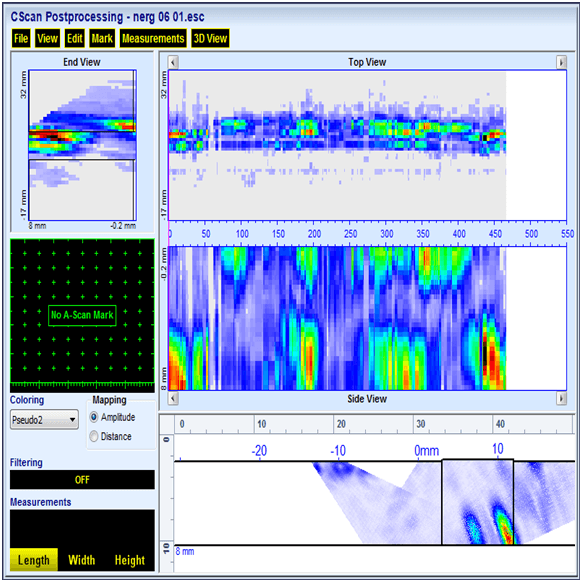The height and width of the screenshot is (582, 582).
Task: Open the File menu
Action: [x=21, y=38]
